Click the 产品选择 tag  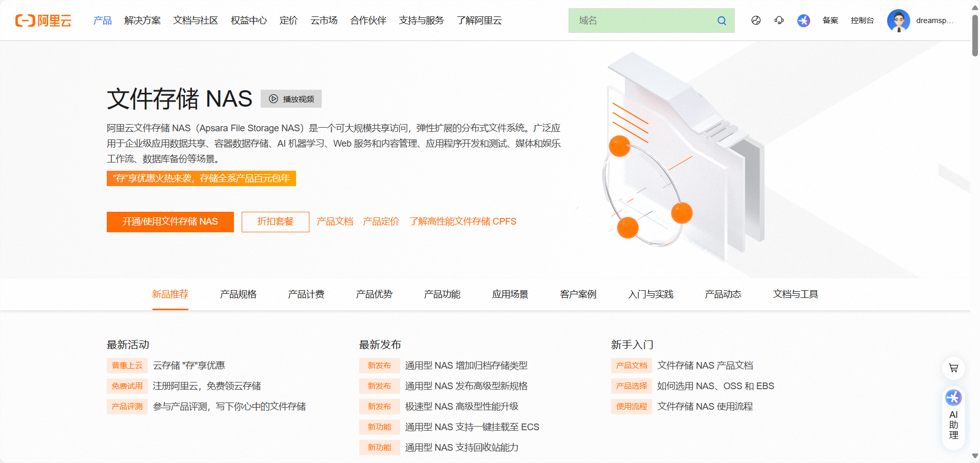[632, 386]
